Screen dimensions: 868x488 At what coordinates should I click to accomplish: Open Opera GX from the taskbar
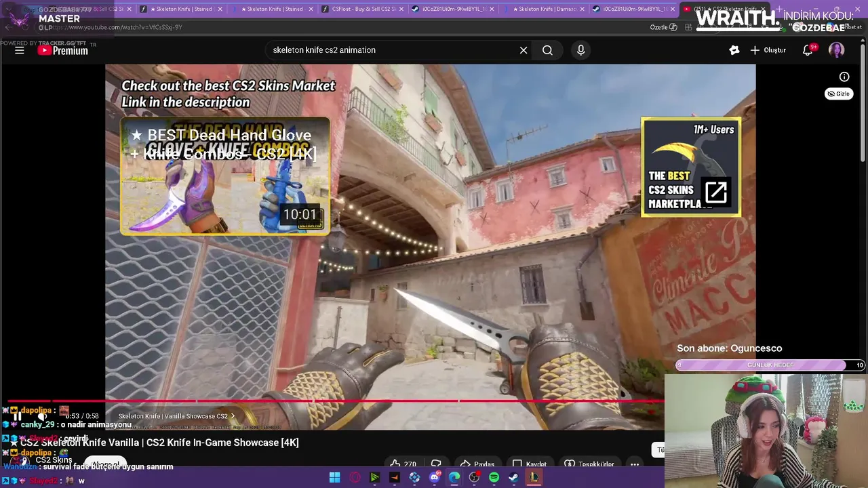pos(355,478)
